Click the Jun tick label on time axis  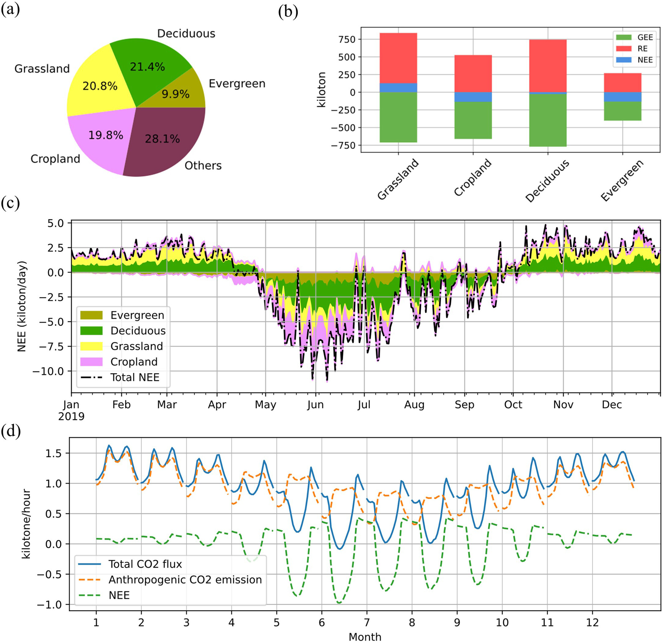tap(315, 405)
